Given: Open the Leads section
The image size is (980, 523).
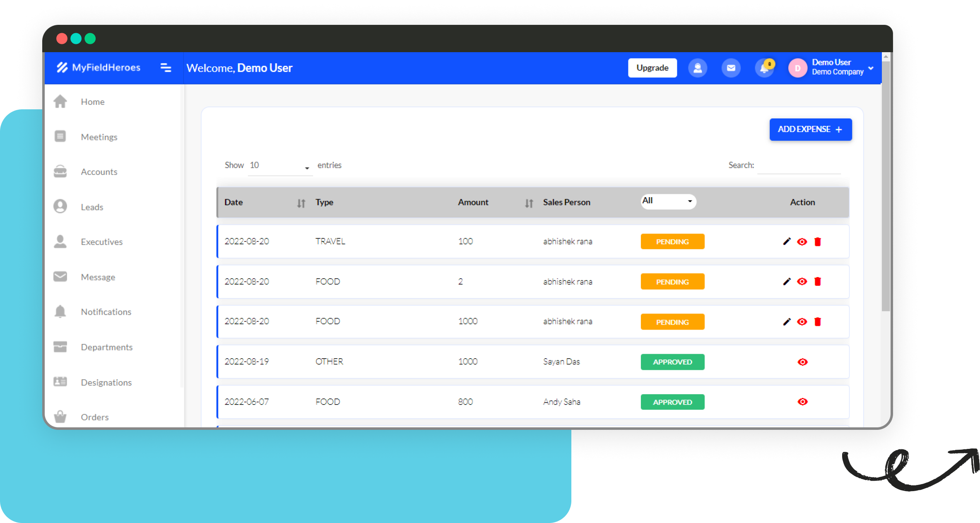Looking at the screenshot, I should pyautogui.click(x=92, y=207).
